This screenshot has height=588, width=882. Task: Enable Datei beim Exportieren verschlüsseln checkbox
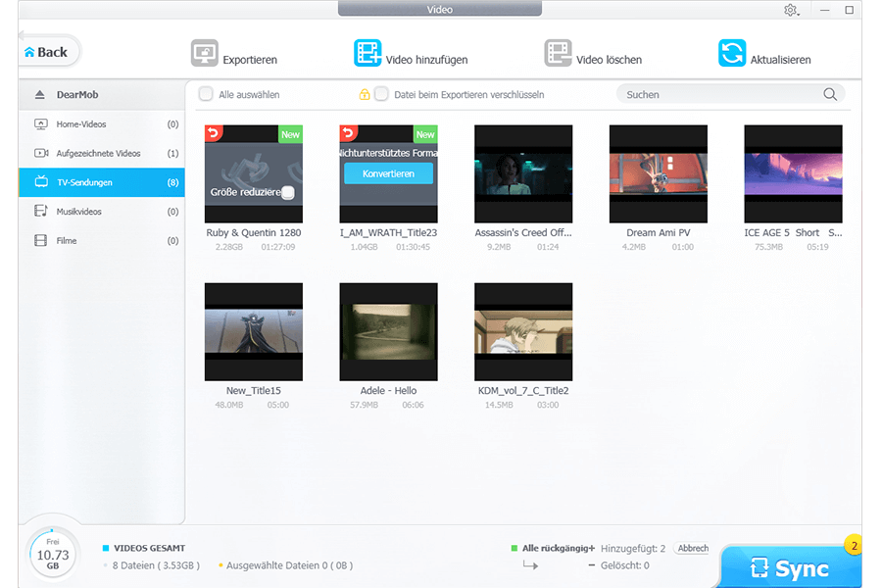pyautogui.click(x=381, y=94)
